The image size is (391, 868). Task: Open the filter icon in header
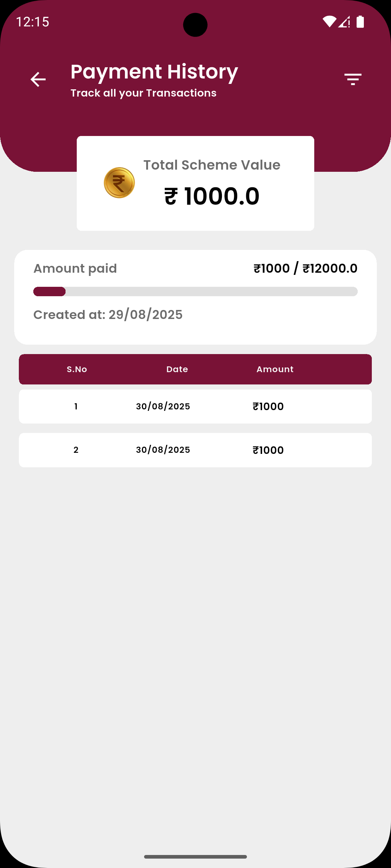(x=353, y=79)
